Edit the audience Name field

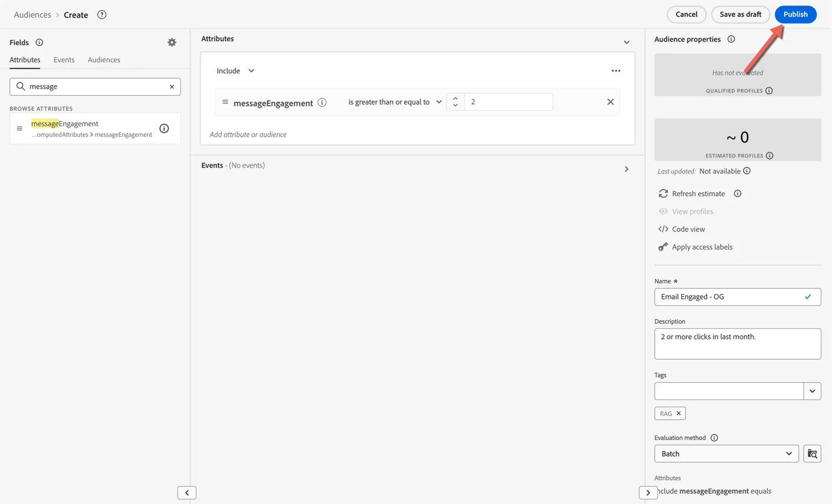[x=737, y=297]
